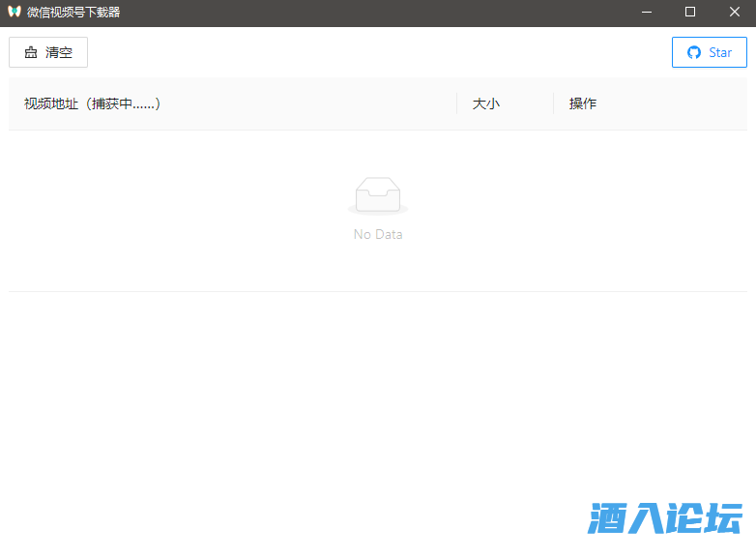Click the Star label on the button
This screenshot has width=756, height=559.
pyautogui.click(x=720, y=52)
